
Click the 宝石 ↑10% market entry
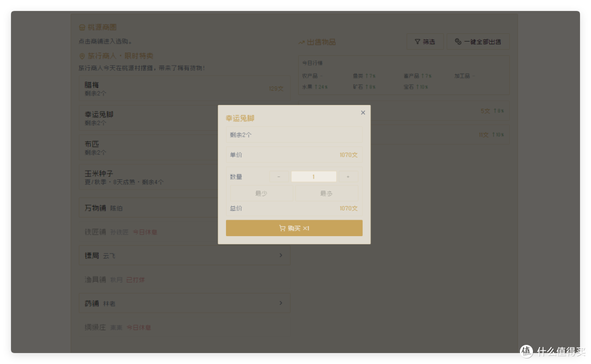pyautogui.click(x=416, y=87)
